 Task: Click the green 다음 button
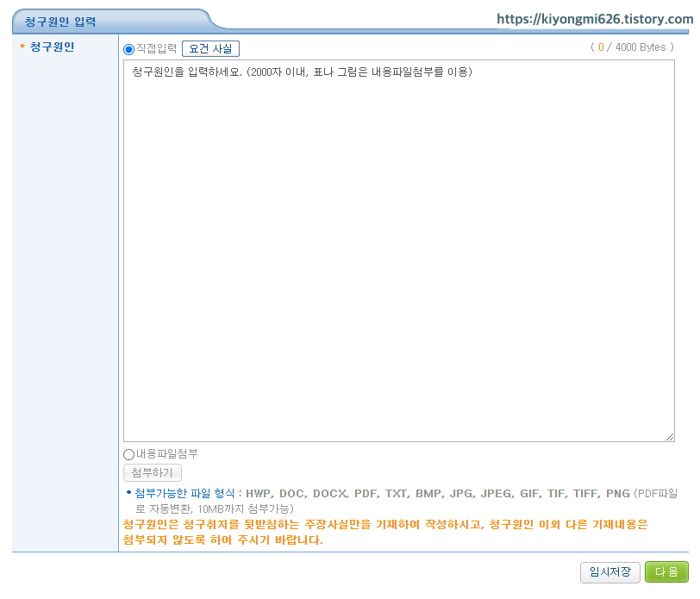pos(666,571)
